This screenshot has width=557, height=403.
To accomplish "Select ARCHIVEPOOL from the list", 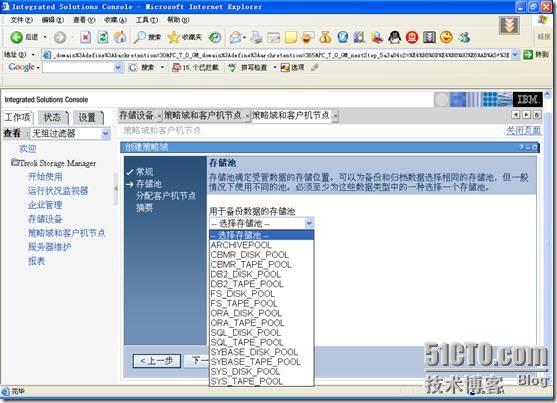I will pos(261,245).
